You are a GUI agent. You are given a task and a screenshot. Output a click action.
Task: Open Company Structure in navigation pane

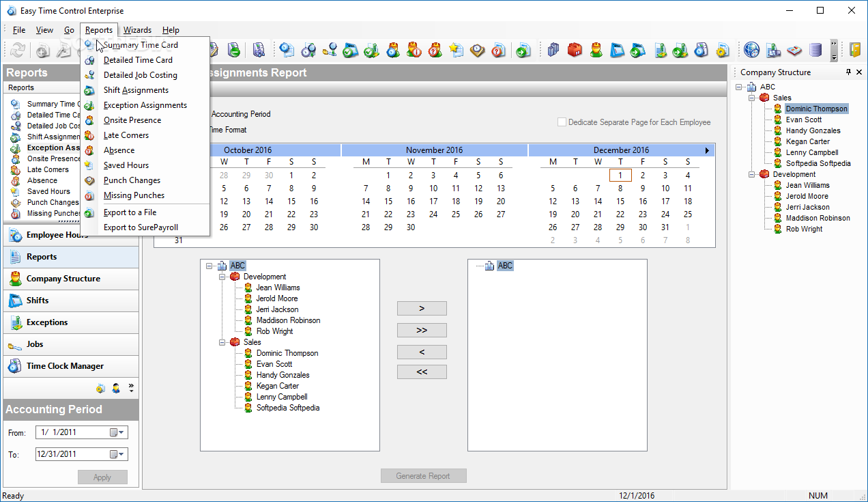click(71, 279)
